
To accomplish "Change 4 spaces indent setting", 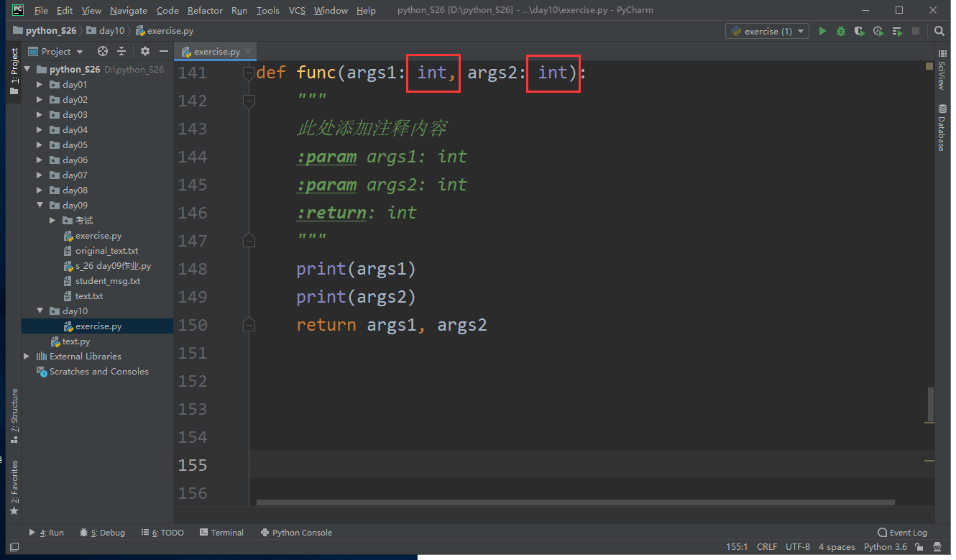I will click(x=837, y=547).
